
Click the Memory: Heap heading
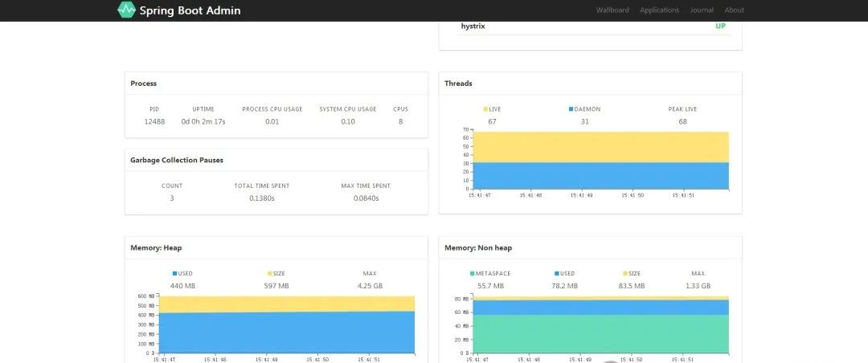coord(156,248)
